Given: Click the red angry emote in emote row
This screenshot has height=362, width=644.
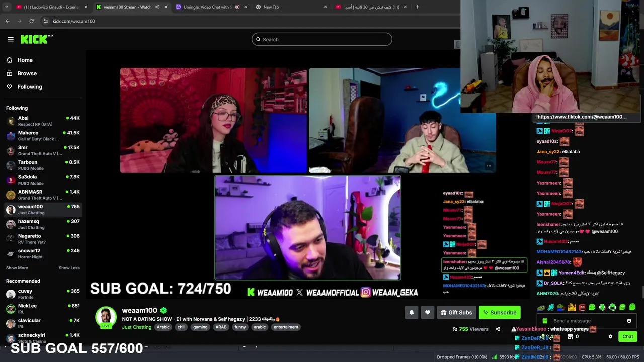Looking at the screenshot, I should tap(582, 307).
